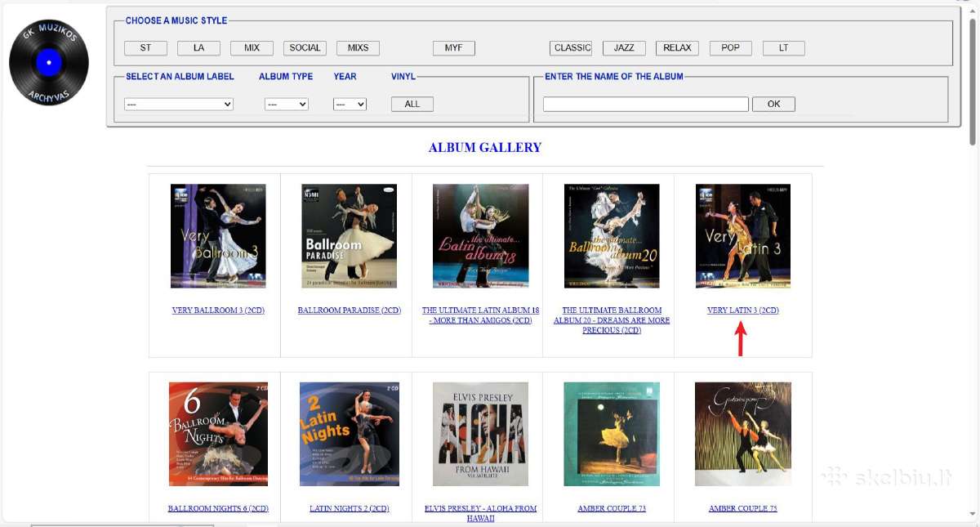The height and width of the screenshot is (527, 980).
Task: Open Latin Nights 2 cover thumbnail
Action: click(350, 434)
